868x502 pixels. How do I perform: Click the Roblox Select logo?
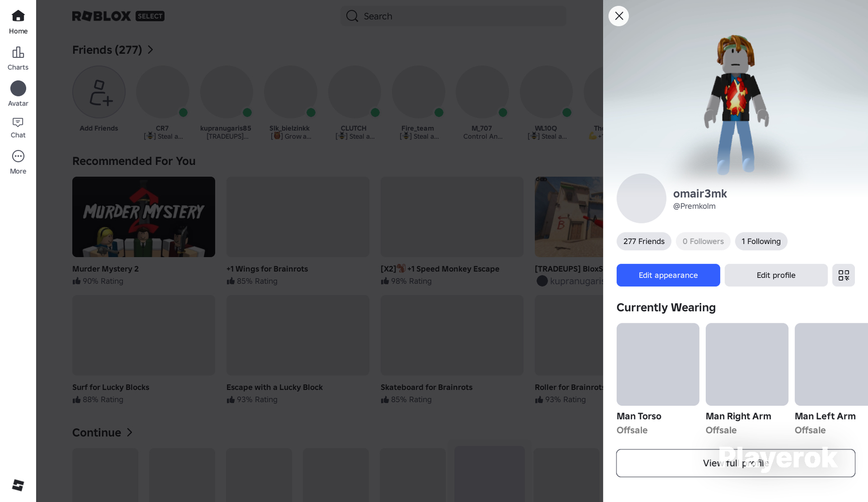(x=119, y=16)
